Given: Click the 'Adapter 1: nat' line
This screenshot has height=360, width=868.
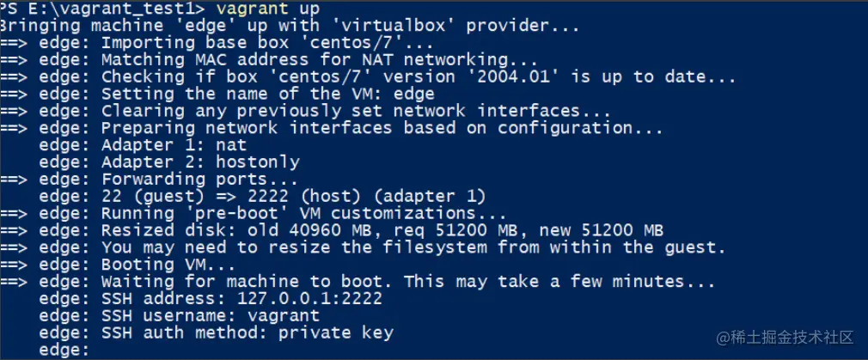Looking at the screenshot, I should point(174,145).
